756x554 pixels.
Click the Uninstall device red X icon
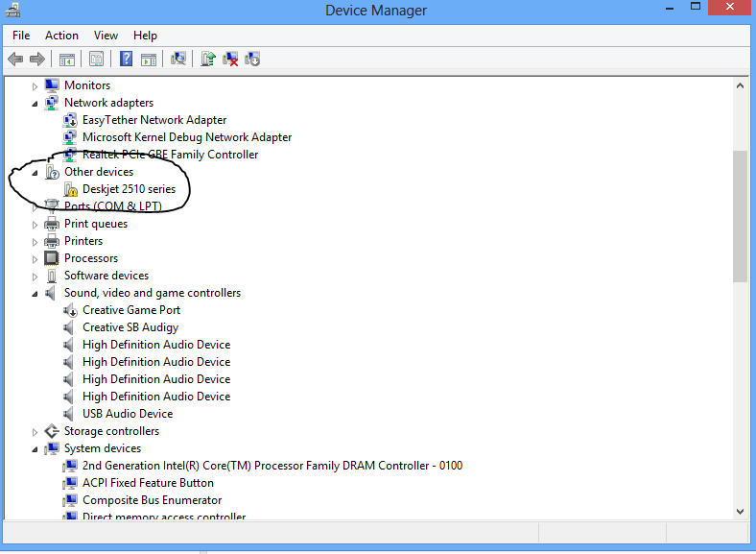point(230,60)
